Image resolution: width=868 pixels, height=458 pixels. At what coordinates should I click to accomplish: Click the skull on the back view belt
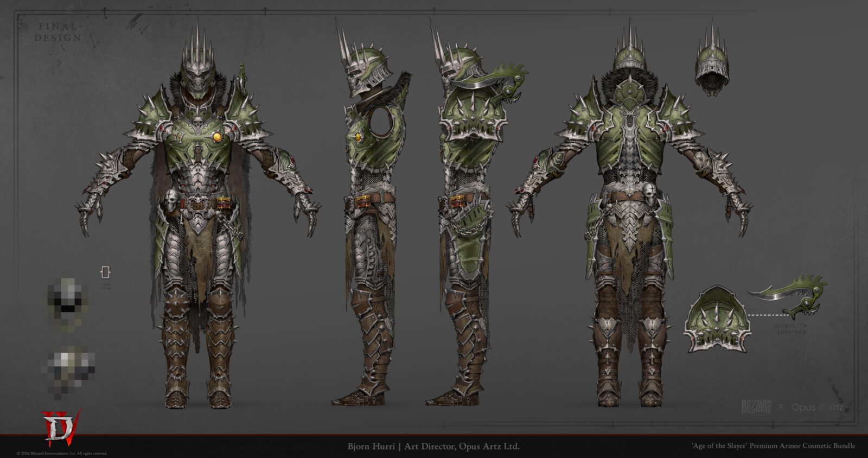click(651, 195)
